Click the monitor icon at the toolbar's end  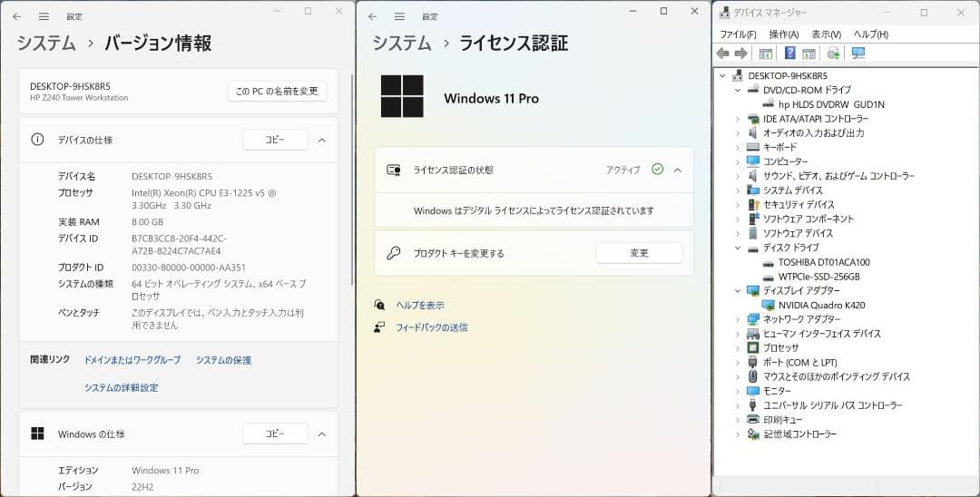[858, 54]
